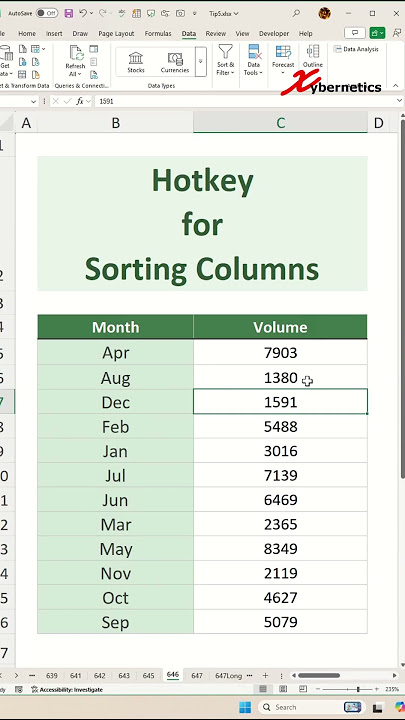Switch to Page Break Preview view
Image resolution: width=405 pixels, height=720 pixels.
[303, 689]
